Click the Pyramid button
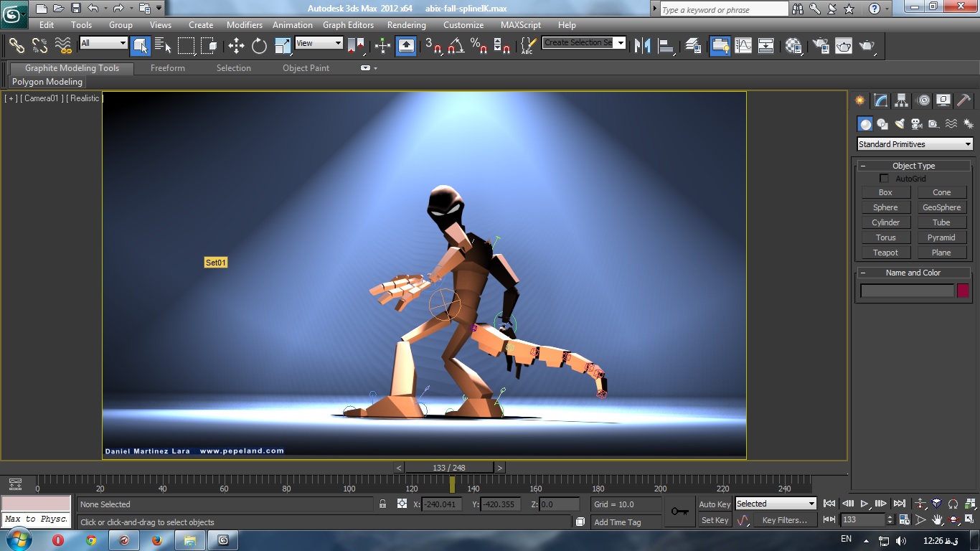 pyautogui.click(x=941, y=237)
